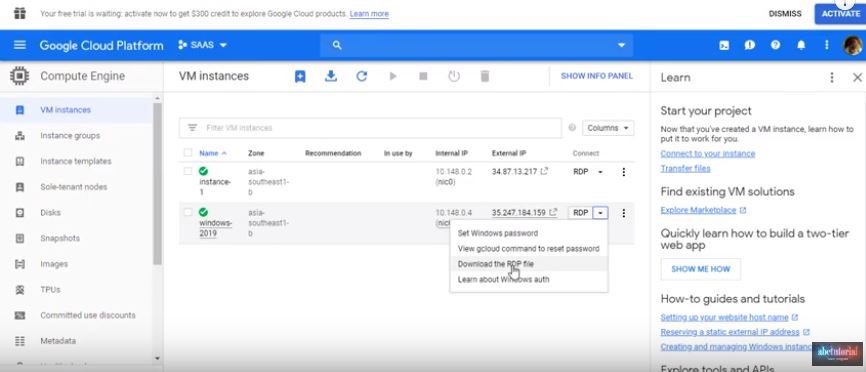Viewport: 866px width, 372px height.
Task: Open VM instances in sidebar
Action: pyautogui.click(x=77, y=110)
